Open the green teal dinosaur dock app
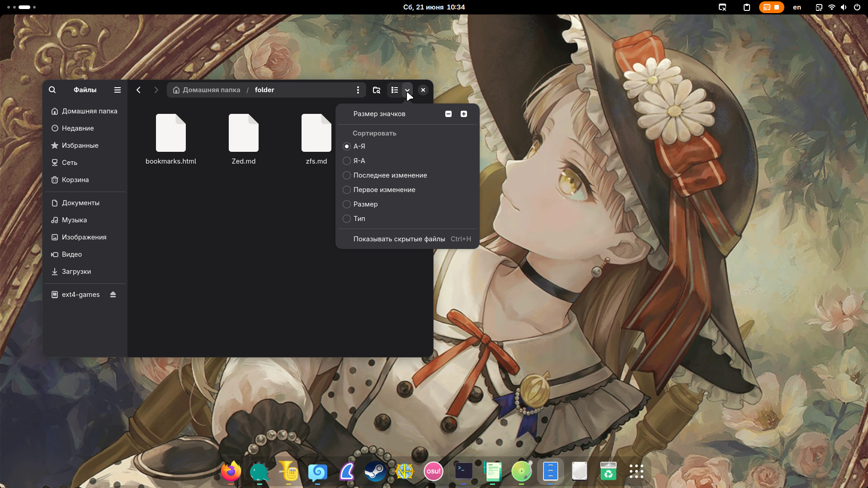Image resolution: width=868 pixels, height=488 pixels. click(x=260, y=471)
